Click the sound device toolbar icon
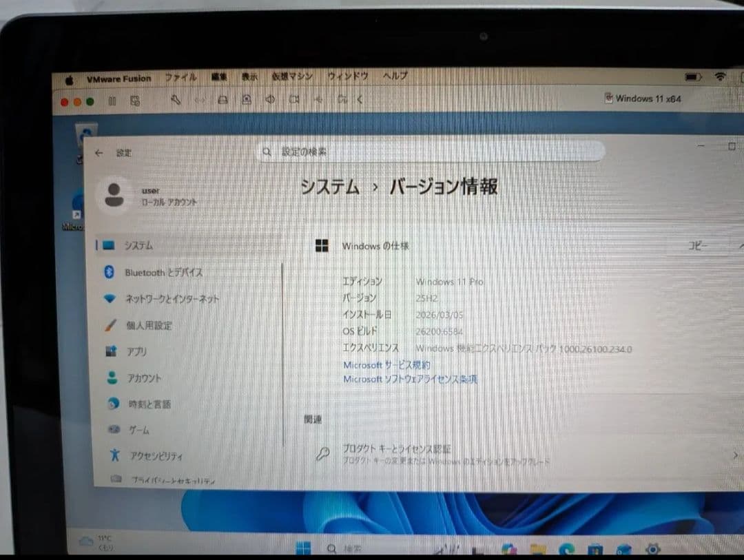744x560 pixels. pyautogui.click(x=270, y=99)
